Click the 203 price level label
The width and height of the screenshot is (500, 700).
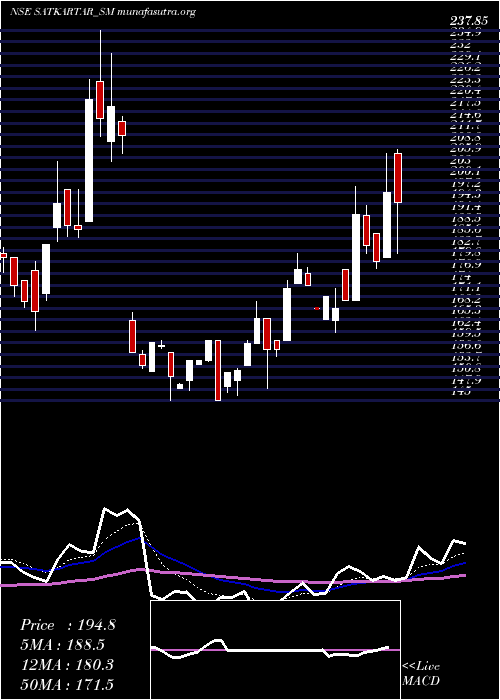click(462, 160)
